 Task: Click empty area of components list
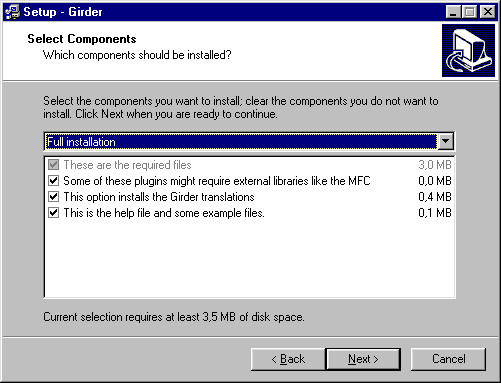249,258
